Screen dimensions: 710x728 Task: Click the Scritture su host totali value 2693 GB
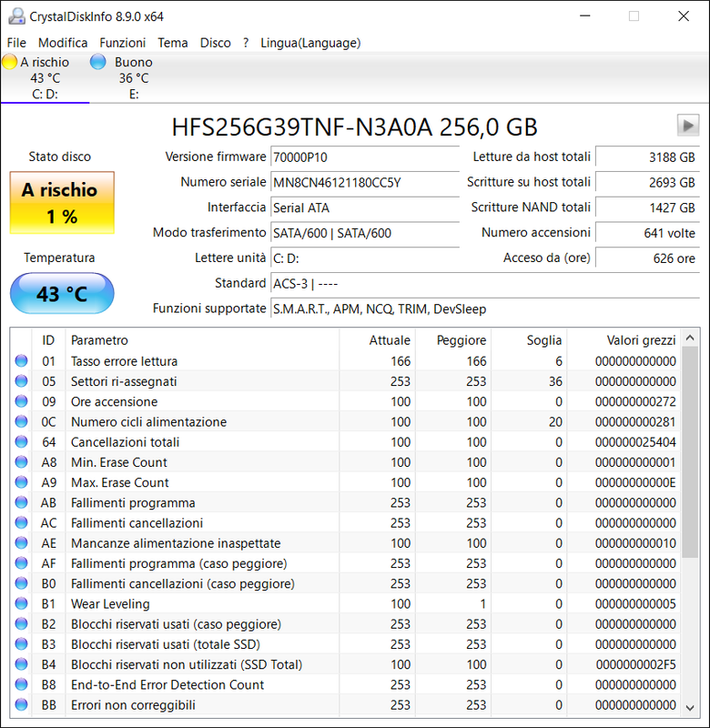tap(647, 182)
